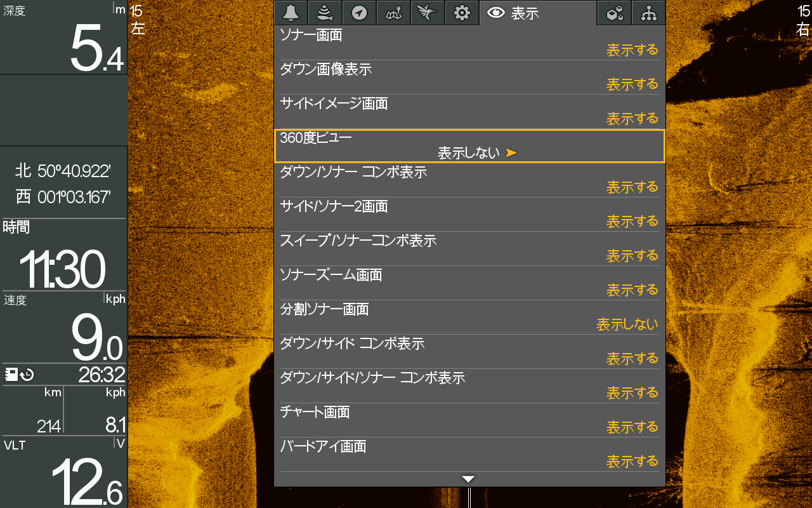Click バードアイ画面 表示する value
Screen dimensions: 812x508
tap(632, 462)
